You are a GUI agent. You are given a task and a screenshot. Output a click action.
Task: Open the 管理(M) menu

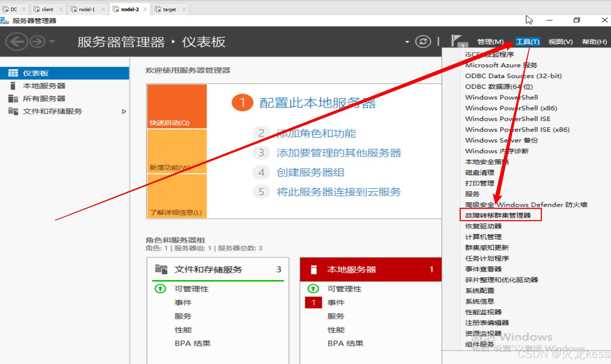[x=490, y=42]
